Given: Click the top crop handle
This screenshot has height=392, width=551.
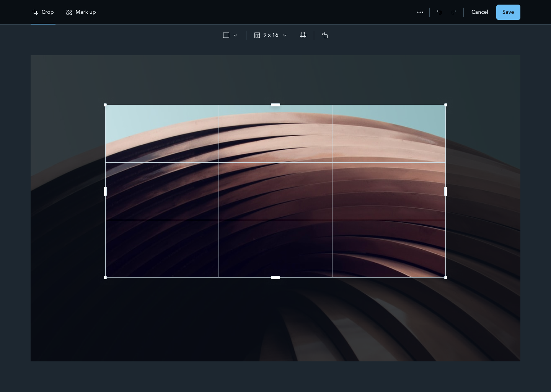Looking at the screenshot, I should click(275, 105).
